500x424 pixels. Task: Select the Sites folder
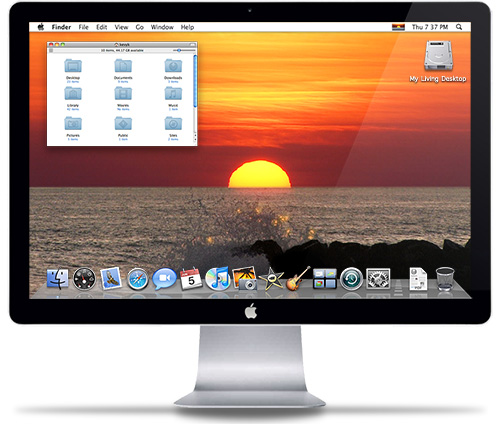click(x=173, y=124)
